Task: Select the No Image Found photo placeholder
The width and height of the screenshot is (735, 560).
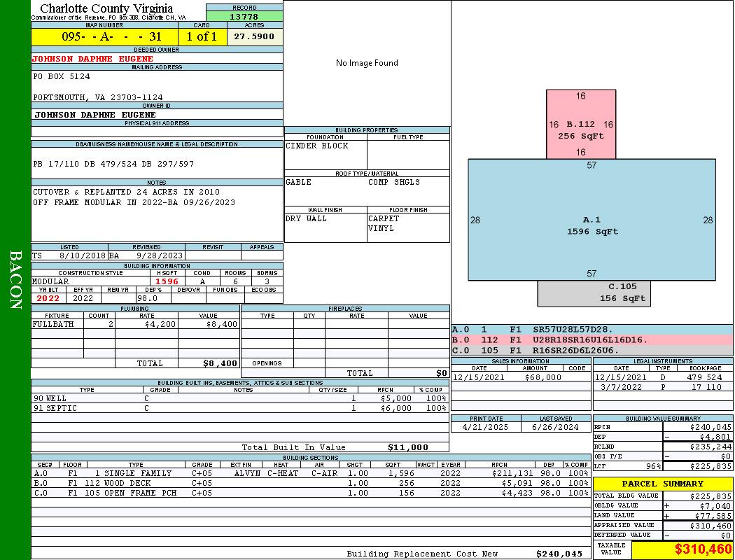Action: (367, 63)
